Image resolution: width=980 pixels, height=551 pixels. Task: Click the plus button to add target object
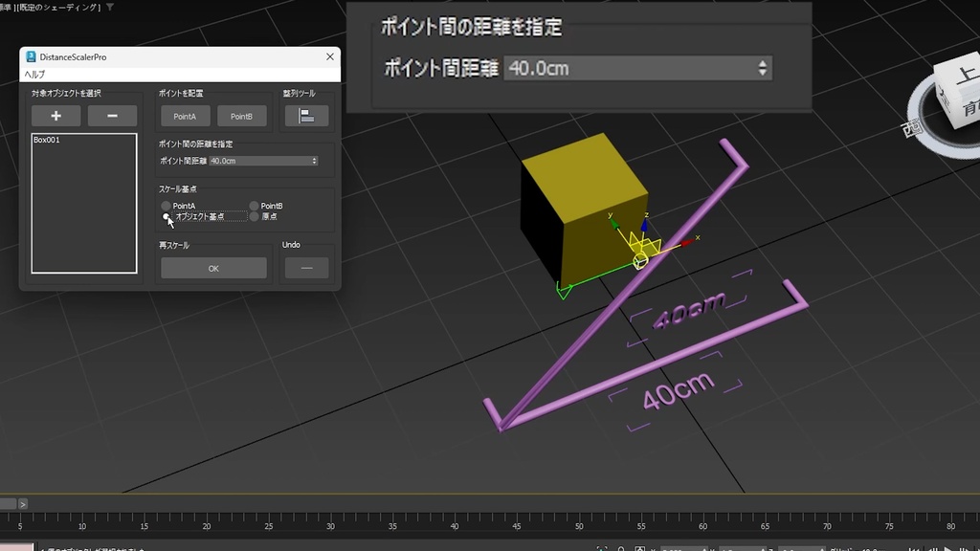[56, 116]
